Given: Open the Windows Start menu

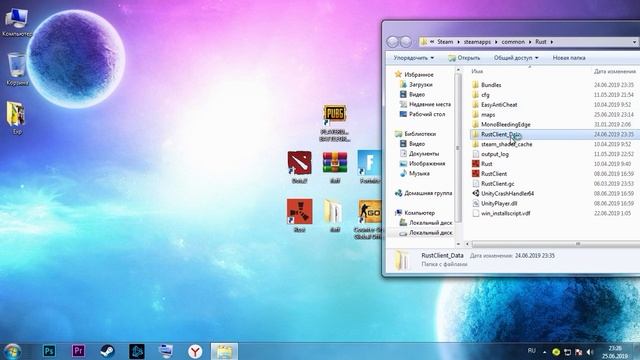Looking at the screenshot, I should point(12,351).
